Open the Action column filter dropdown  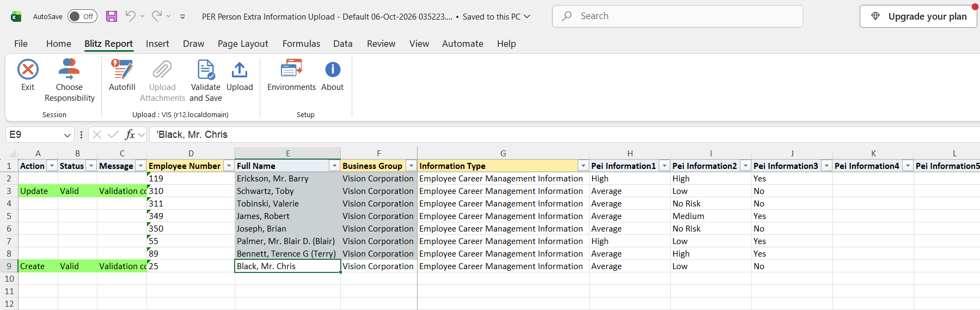(x=52, y=166)
